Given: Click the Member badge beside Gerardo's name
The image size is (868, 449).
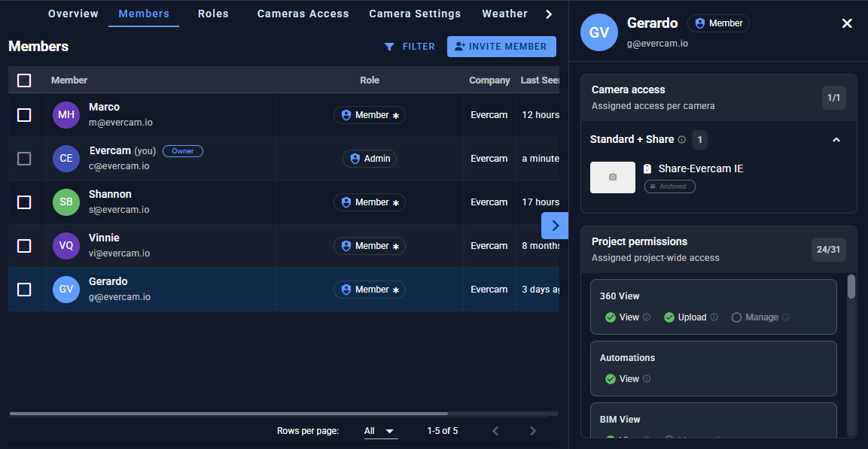Looking at the screenshot, I should 718,23.
